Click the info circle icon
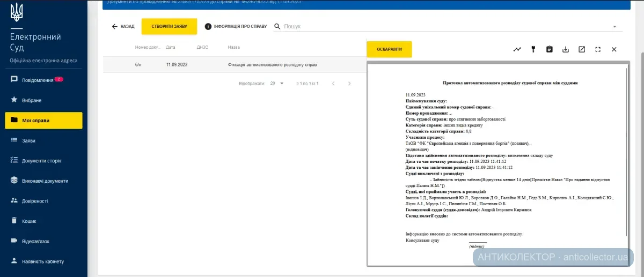Screen dimensions: 644x277 point(208,26)
